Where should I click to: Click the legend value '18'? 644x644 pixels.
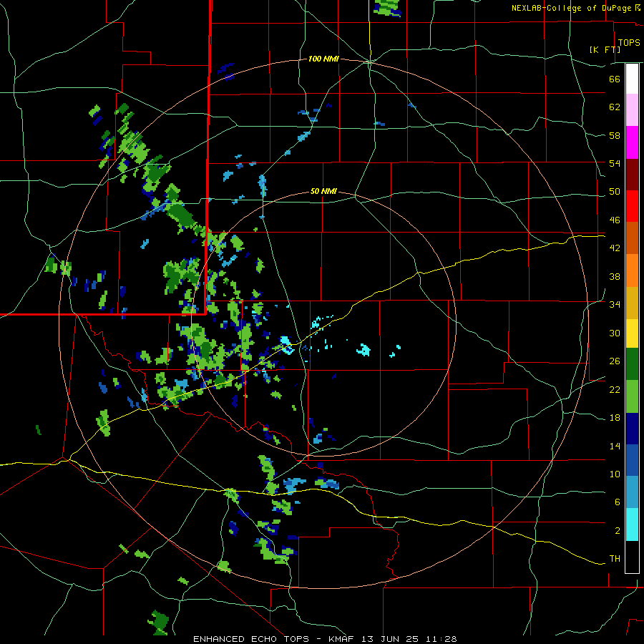(615, 418)
